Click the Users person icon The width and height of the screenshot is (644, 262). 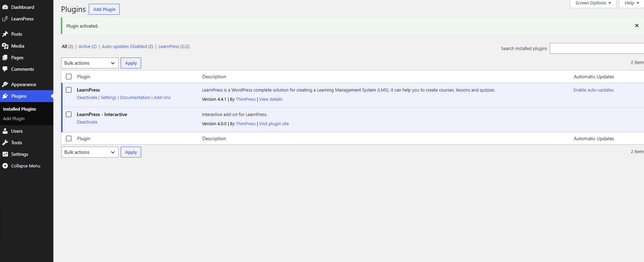pyautogui.click(x=5, y=131)
